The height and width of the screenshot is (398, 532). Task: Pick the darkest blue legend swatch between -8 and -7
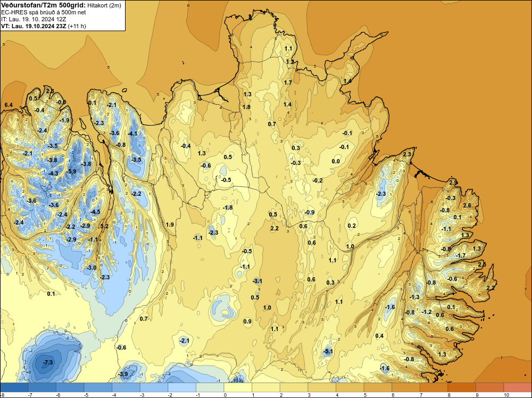14,387
